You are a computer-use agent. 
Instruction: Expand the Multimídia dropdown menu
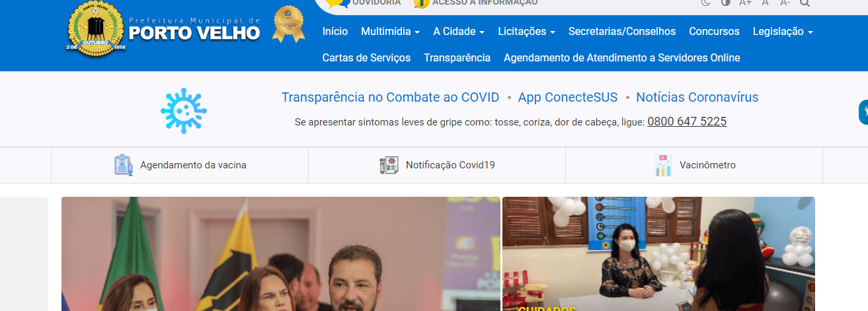coord(390,31)
